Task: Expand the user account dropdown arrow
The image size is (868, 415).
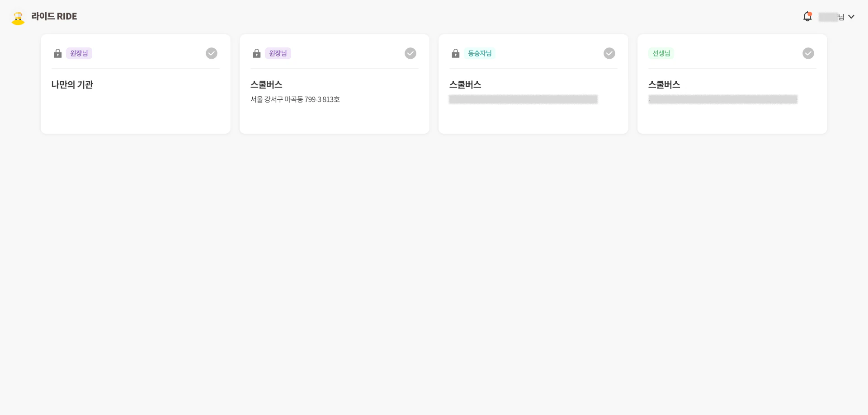Action: (x=851, y=17)
